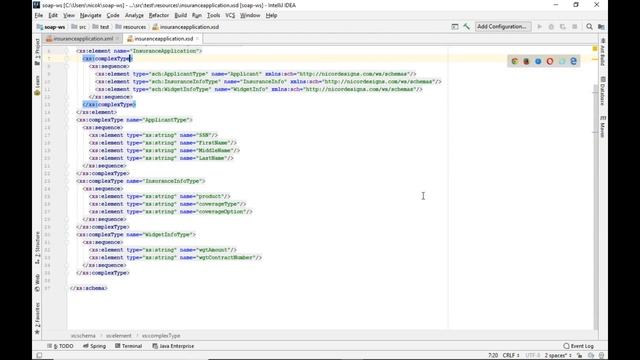Viewport: 640px width, 360px height.
Task: Open the Ant Build side panel
Action: [603, 52]
